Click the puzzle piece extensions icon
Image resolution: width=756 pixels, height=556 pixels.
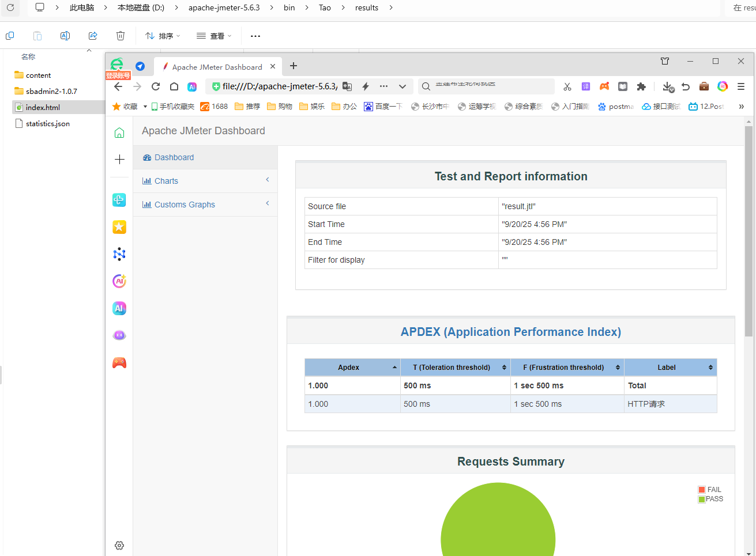(641, 86)
